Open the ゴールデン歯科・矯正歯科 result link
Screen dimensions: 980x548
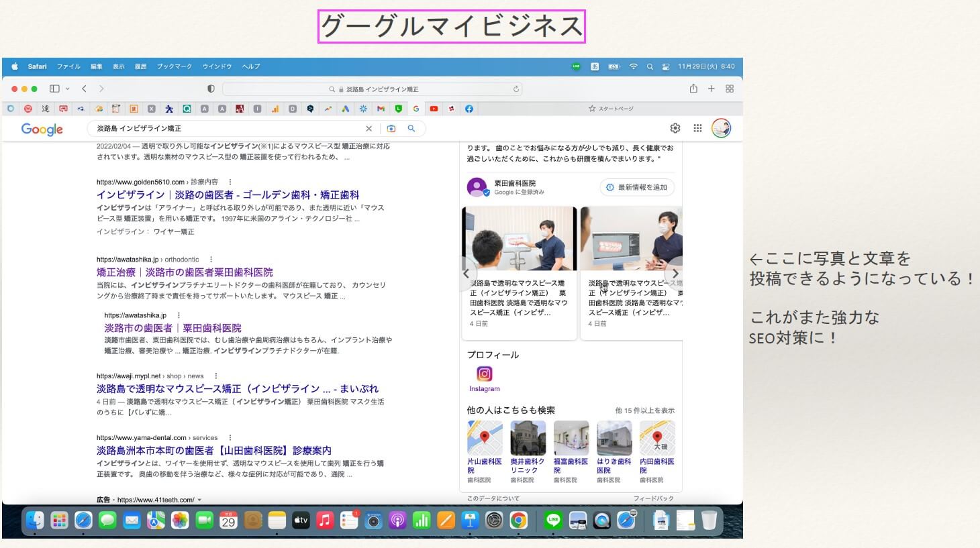pyautogui.click(x=228, y=195)
